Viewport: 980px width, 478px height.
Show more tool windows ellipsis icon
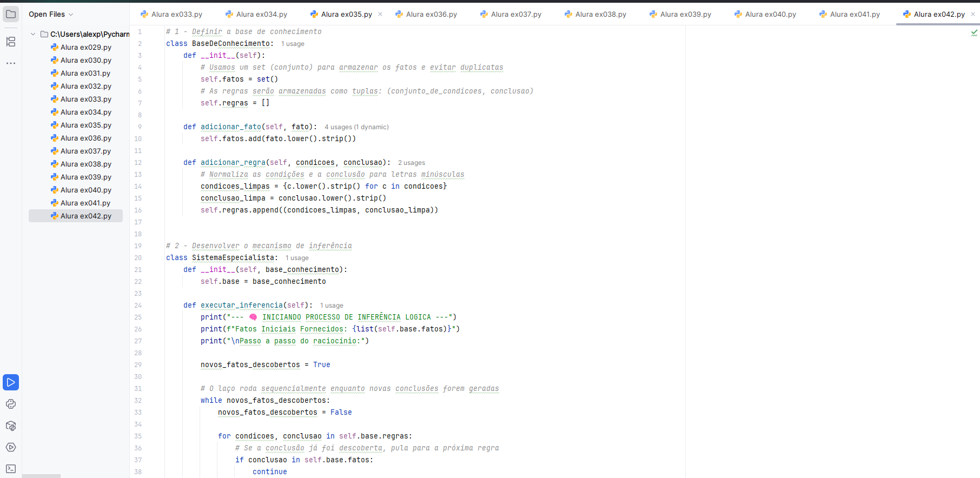(11, 63)
